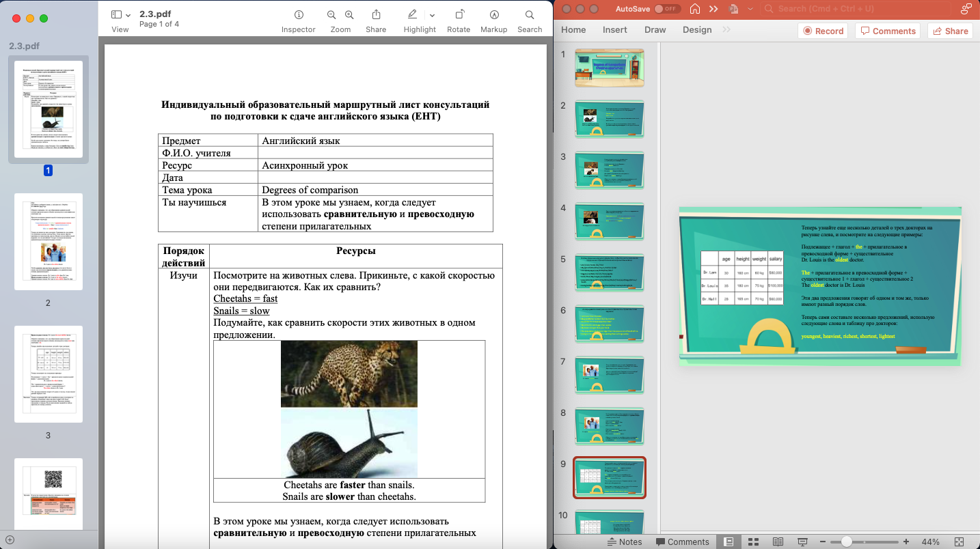Expand the Highlight color dropdown arrow
The width and height of the screenshot is (980, 549).
[432, 15]
